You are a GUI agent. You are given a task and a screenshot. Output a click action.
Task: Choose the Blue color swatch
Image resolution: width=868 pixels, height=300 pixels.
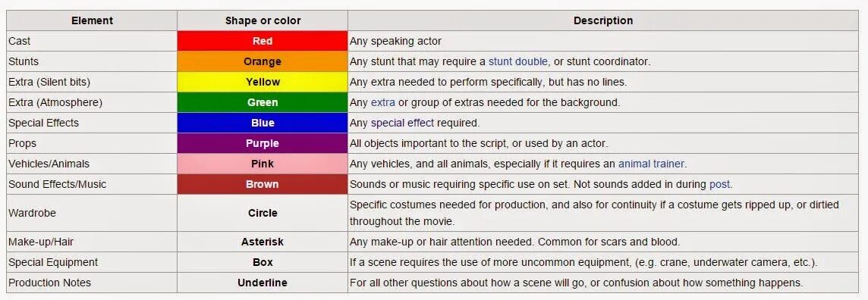263,123
